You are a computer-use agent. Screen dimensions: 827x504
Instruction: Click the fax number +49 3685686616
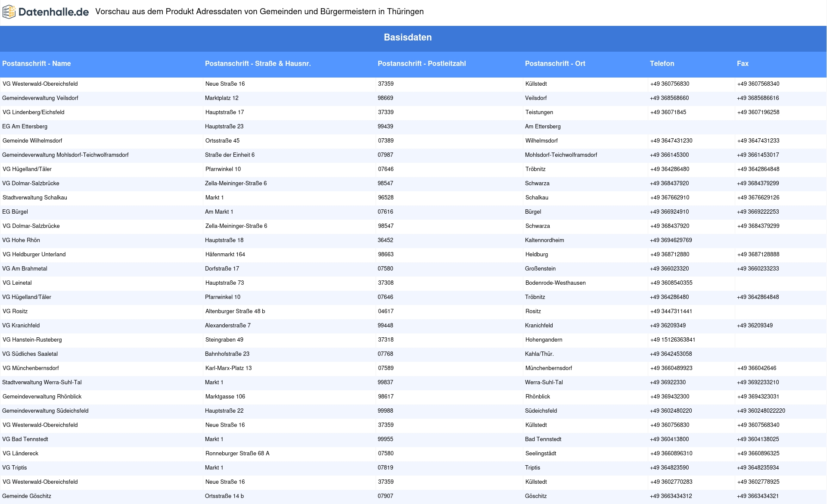758,98
